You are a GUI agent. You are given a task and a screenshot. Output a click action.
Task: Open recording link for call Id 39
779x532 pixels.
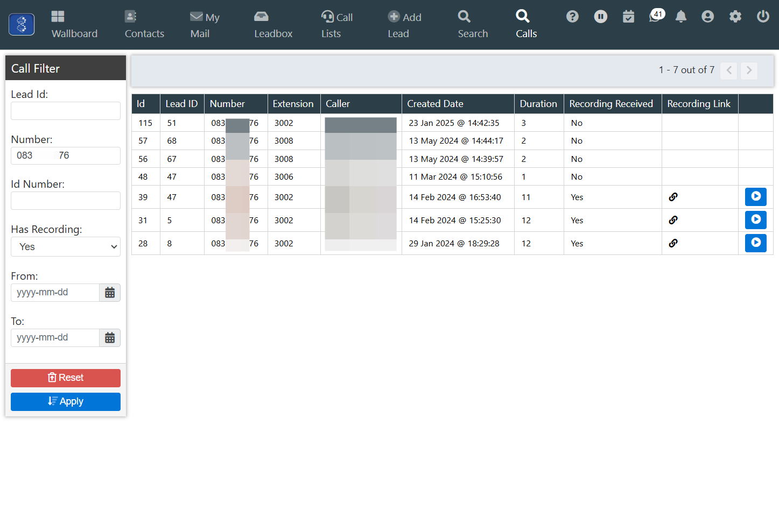click(673, 197)
